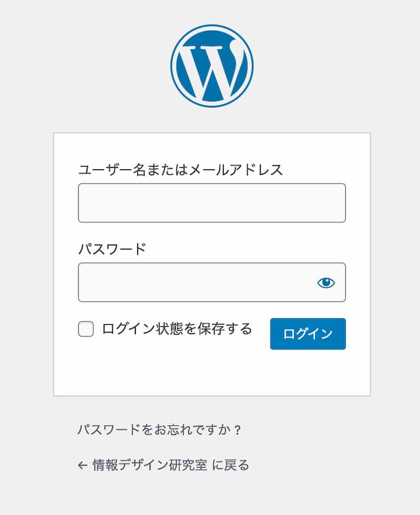Show password with the eye icon

point(326,283)
